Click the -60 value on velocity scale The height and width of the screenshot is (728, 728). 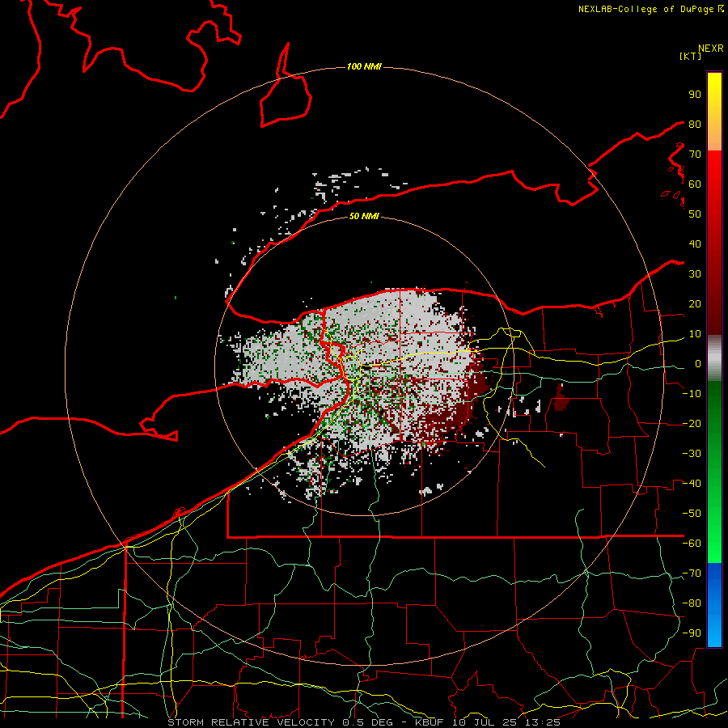pos(692,544)
